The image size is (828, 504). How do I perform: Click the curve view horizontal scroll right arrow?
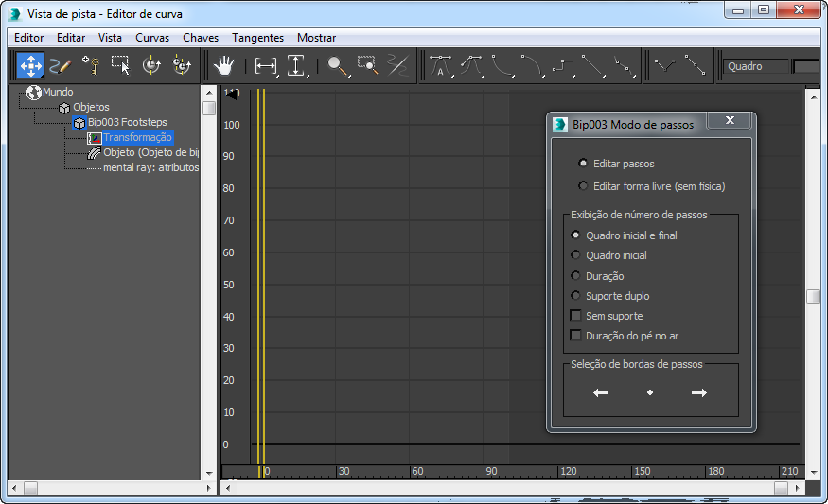(x=798, y=488)
